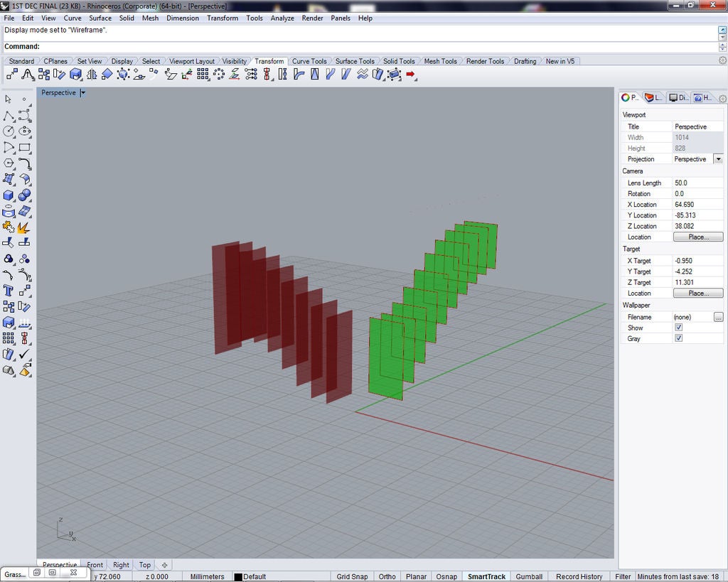Open the Display panel tab on the right
728x582 pixels.
coord(678,97)
